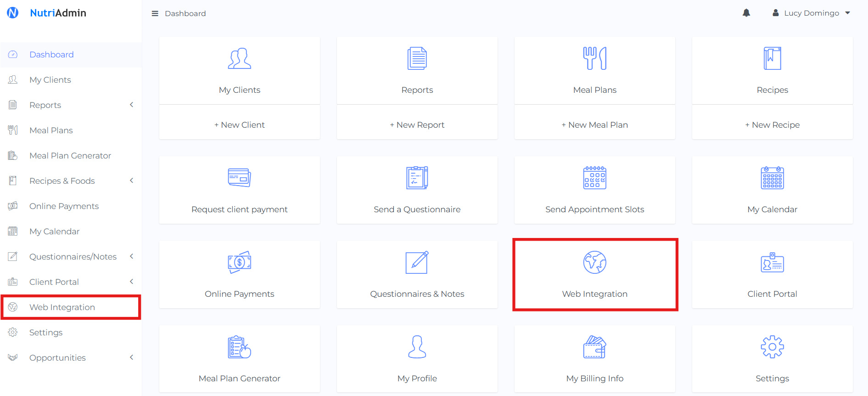Click the Dashboard gauge icon in sidebar
868x396 pixels.
click(13, 55)
